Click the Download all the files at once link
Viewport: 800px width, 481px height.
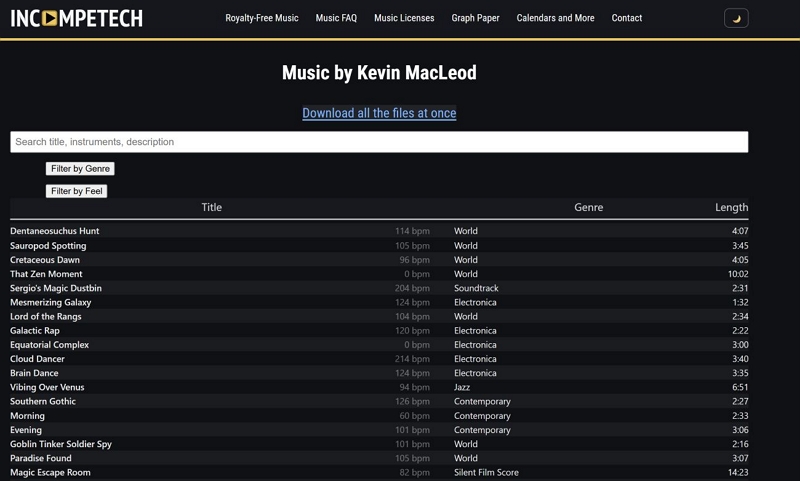(379, 113)
